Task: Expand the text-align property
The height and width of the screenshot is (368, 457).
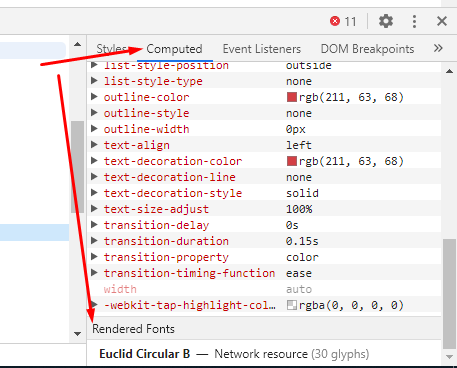Action: (94, 145)
